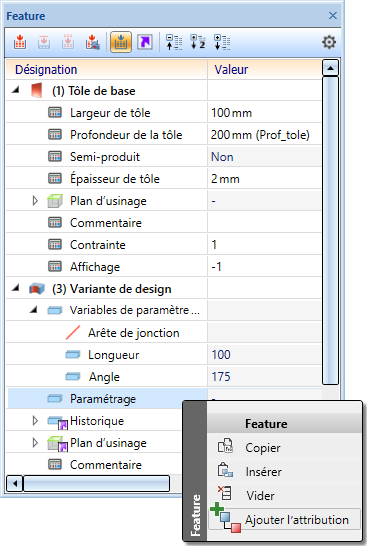
Task: Click Ajouter l'attribution menu entry
Action: (284, 520)
